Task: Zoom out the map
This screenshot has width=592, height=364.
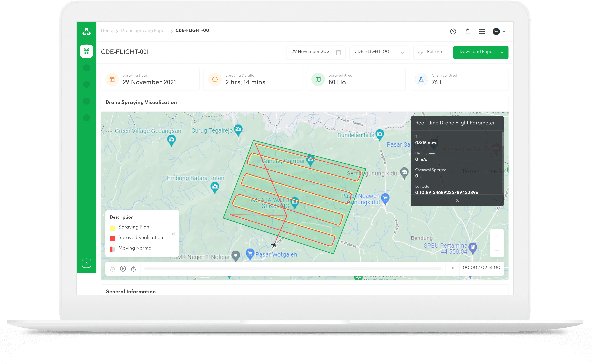Action: click(x=497, y=250)
